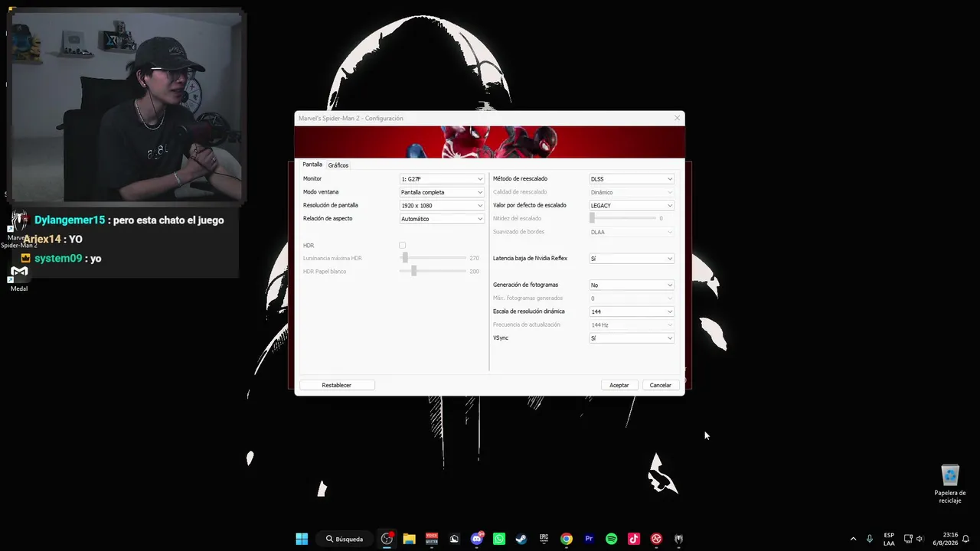Close the Spider-Man 2 Configuración window
Image resolution: width=980 pixels, height=551 pixels.
pyautogui.click(x=677, y=118)
